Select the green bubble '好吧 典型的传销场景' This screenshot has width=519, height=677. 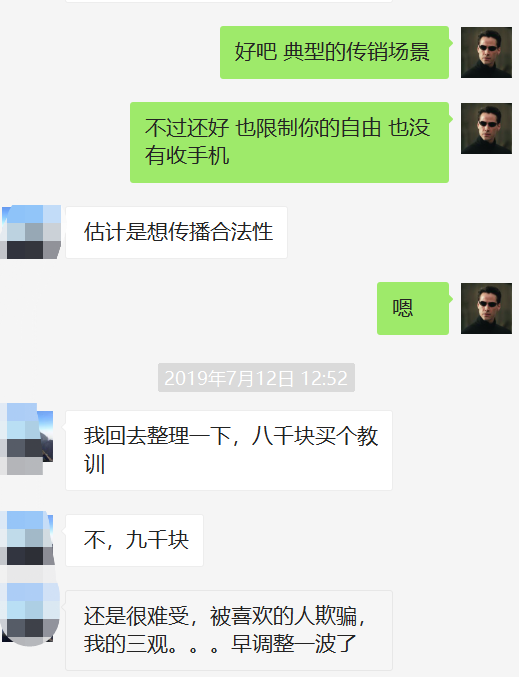click(334, 52)
